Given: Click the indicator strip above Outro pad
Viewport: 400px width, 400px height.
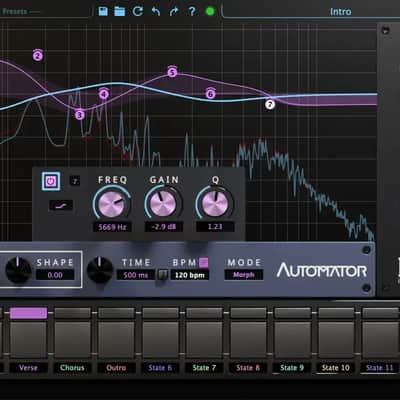Looking at the screenshot, I should 116,313.
